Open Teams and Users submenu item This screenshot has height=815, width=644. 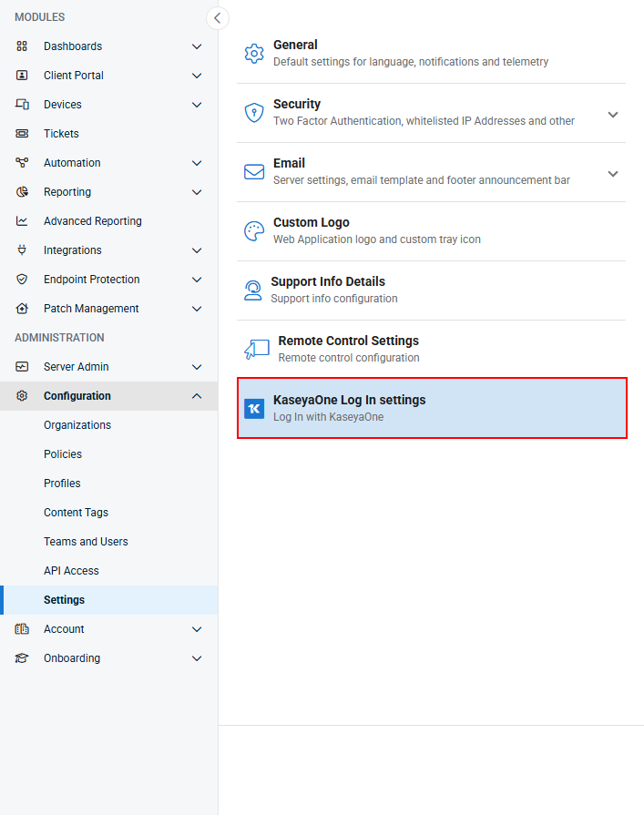coord(86,542)
